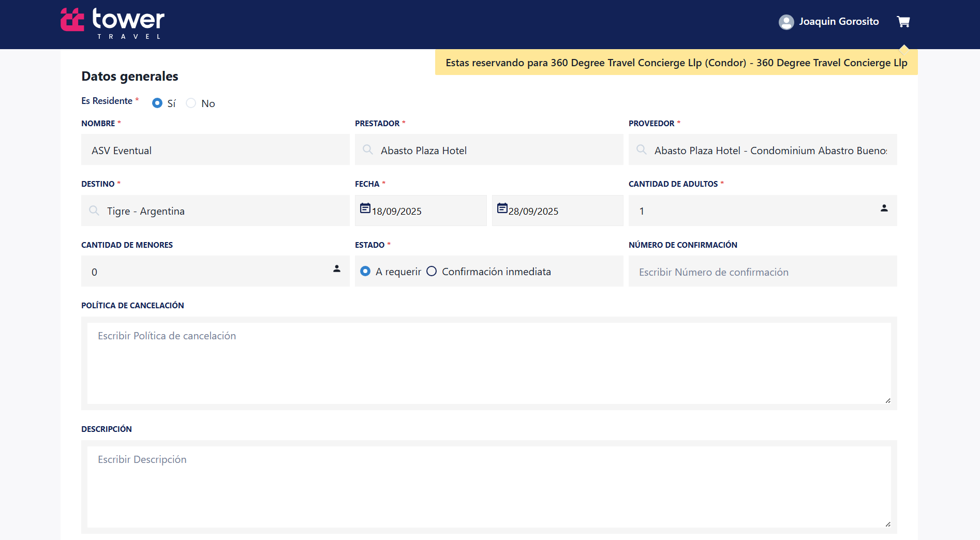The image size is (980, 540).
Task: Click the user avatar icon
Action: [786, 22]
